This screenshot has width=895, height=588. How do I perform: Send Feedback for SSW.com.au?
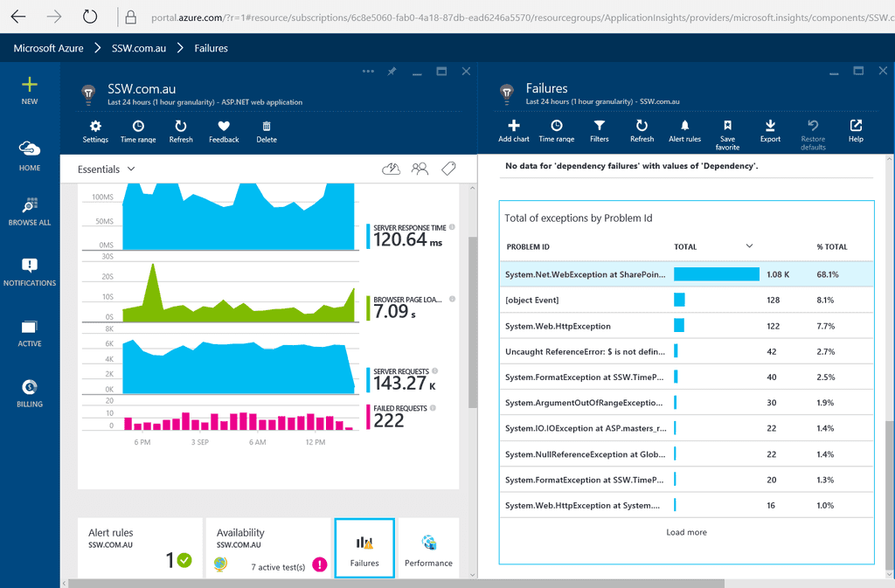pos(223,133)
